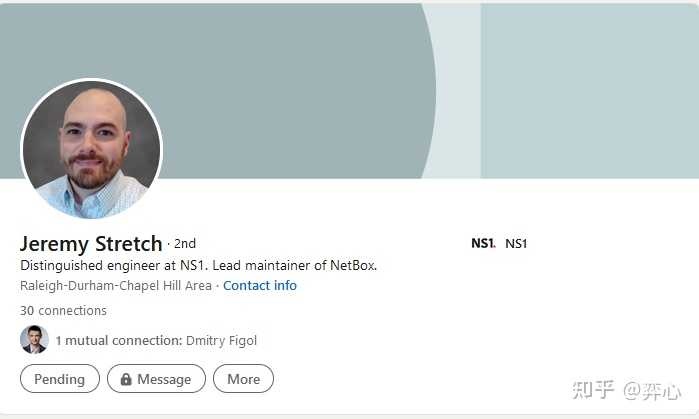Click the 2nd degree connection badge
699x419 pixels.
point(184,243)
